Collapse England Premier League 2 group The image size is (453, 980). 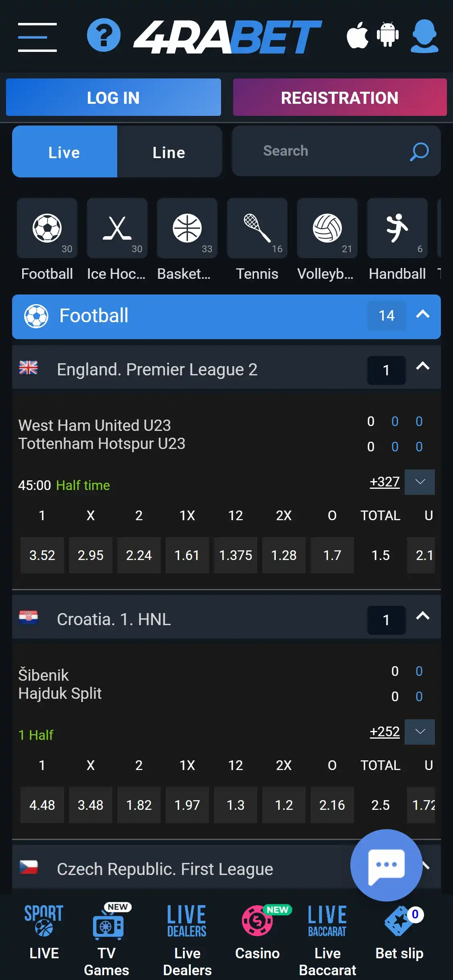pyautogui.click(x=422, y=367)
